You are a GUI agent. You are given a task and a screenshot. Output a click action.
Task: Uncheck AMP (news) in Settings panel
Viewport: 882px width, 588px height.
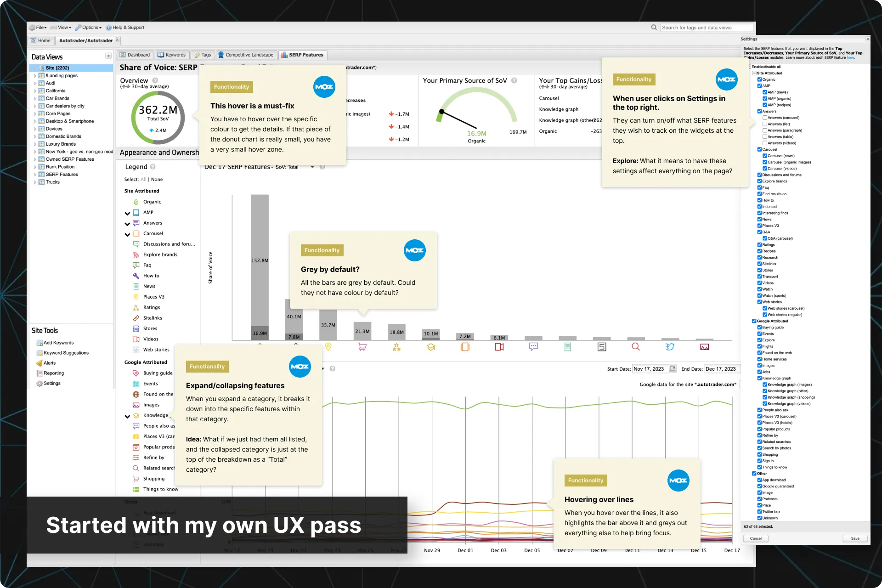pyautogui.click(x=765, y=92)
